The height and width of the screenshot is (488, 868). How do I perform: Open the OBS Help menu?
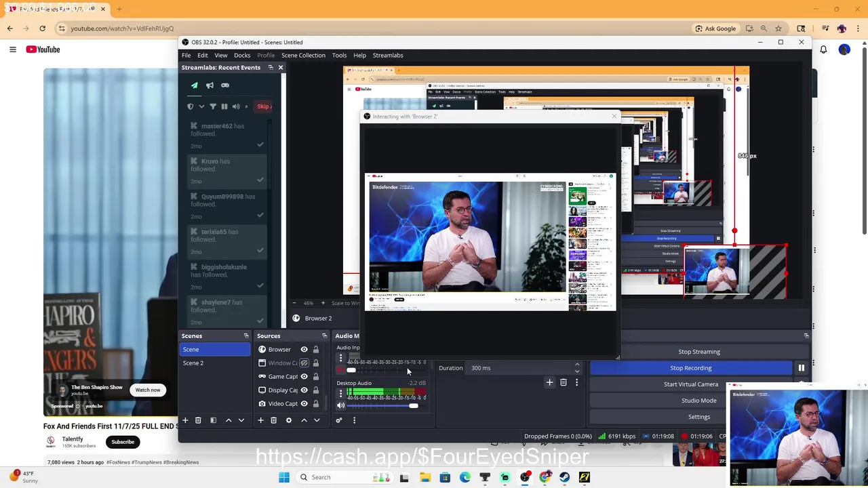[359, 56]
